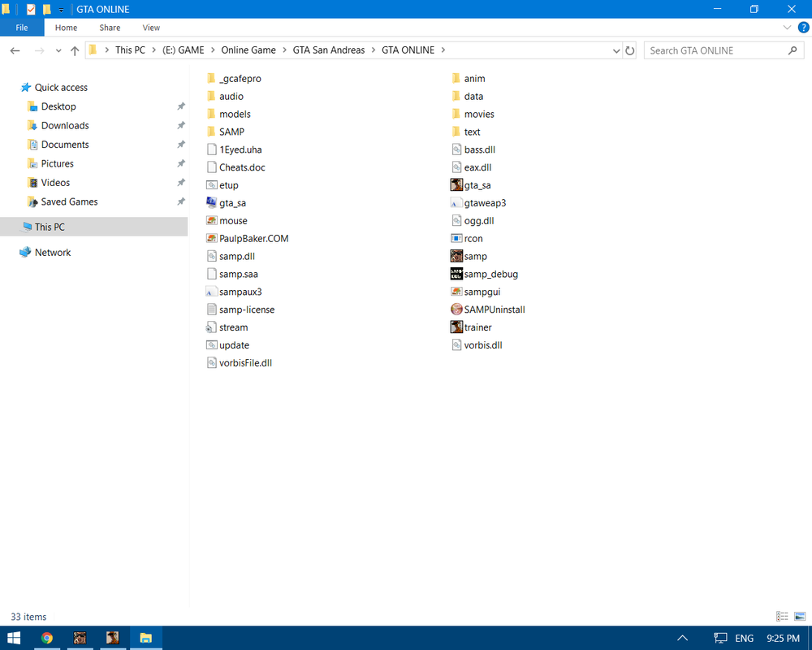Select the trainer application icon
812x650 pixels.
tap(456, 327)
